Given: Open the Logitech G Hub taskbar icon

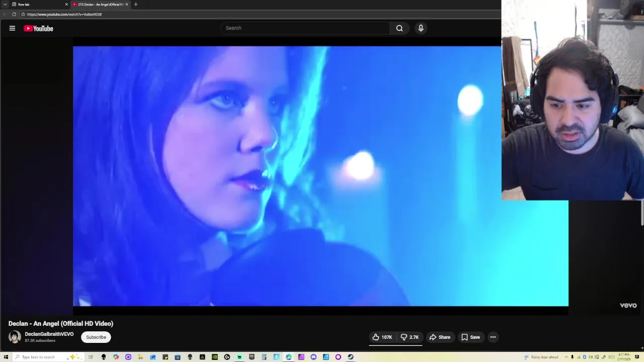Looking at the screenshot, I should click(x=227, y=357).
